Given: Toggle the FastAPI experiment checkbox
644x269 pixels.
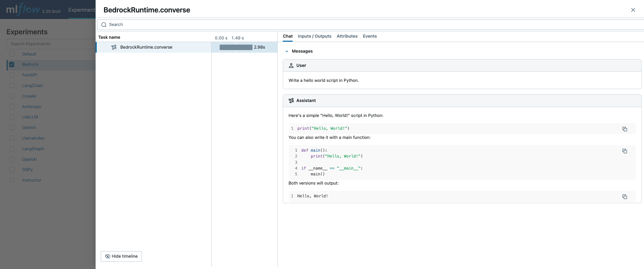Looking at the screenshot, I should [12, 75].
